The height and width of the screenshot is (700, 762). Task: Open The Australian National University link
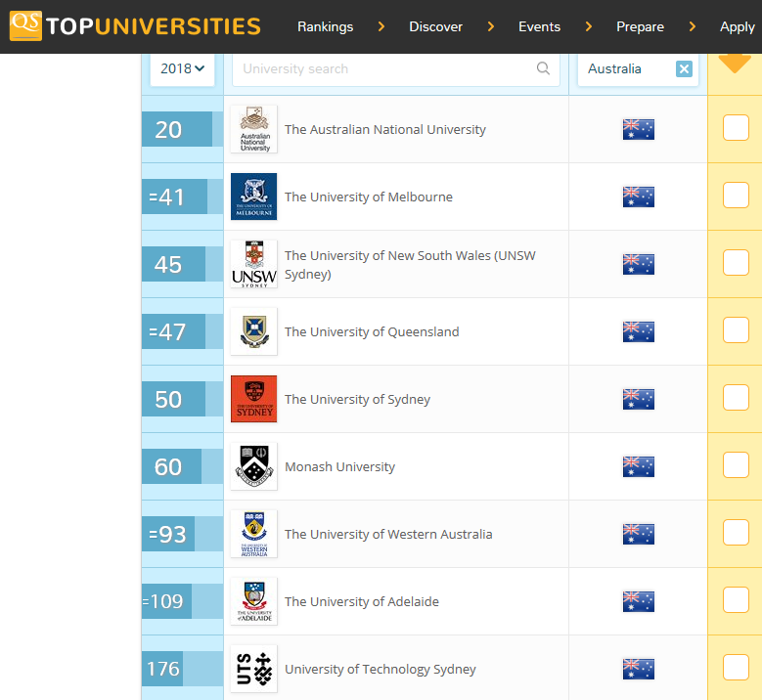[x=384, y=130]
